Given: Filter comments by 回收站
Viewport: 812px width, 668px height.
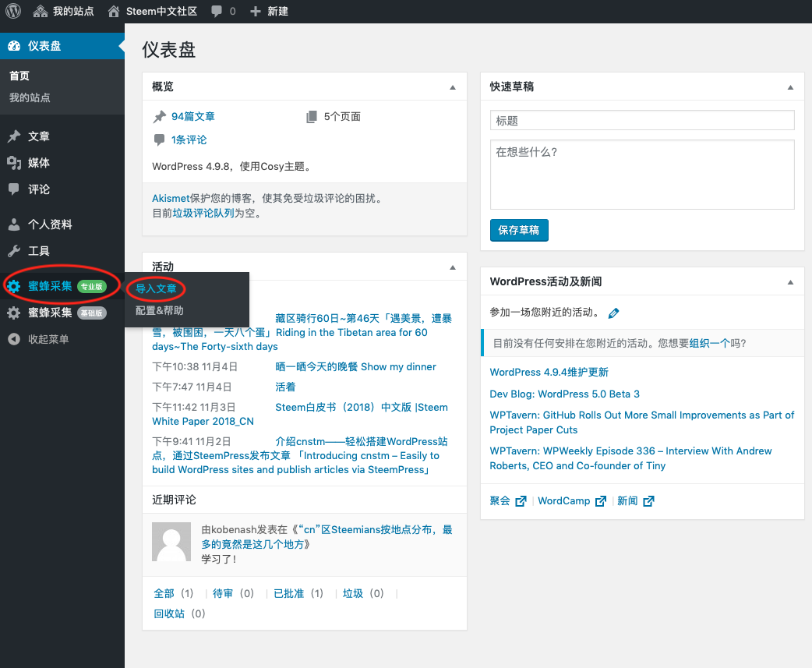Looking at the screenshot, I should (x=169, y=613).
